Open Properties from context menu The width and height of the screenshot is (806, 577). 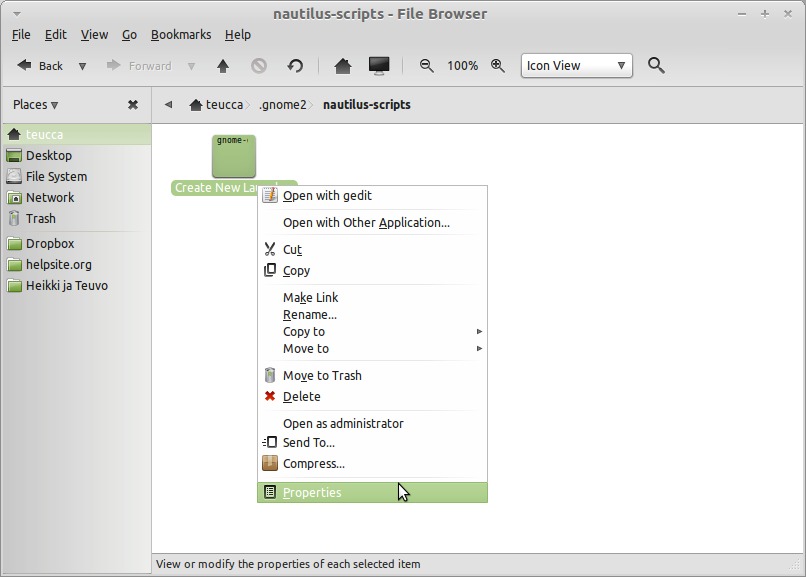coord(372,492)
